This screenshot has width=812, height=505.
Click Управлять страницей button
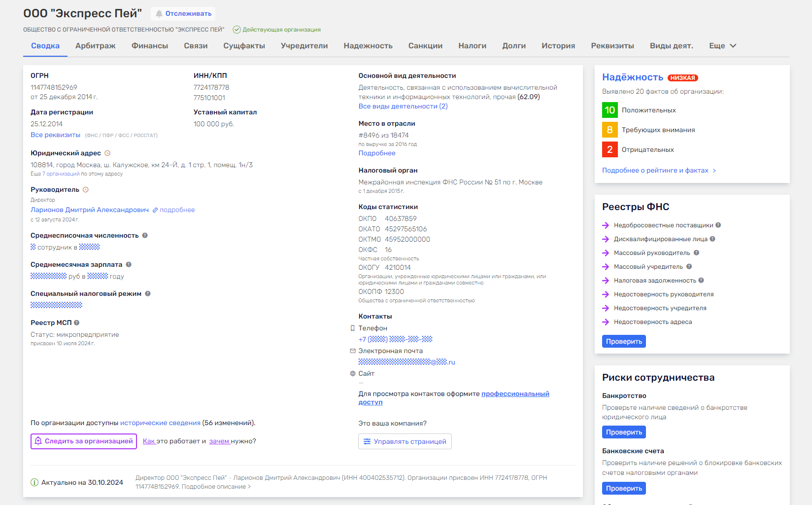click(x=405, y=441)
